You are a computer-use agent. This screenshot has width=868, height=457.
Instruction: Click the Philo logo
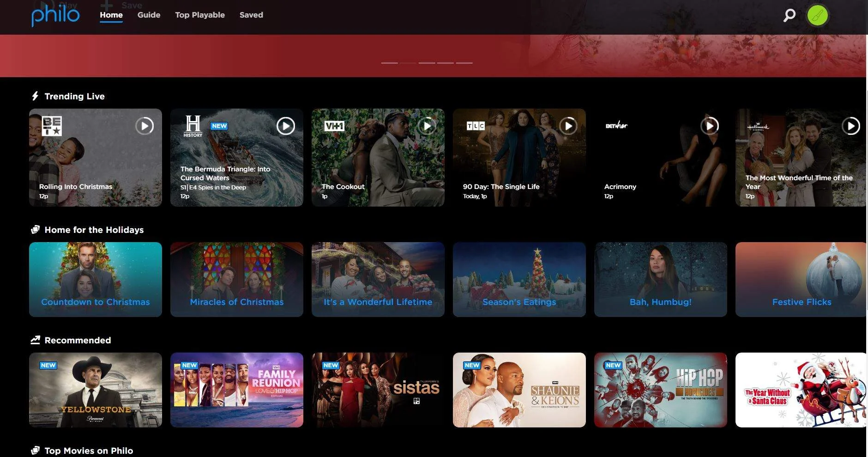pos(55,16)
